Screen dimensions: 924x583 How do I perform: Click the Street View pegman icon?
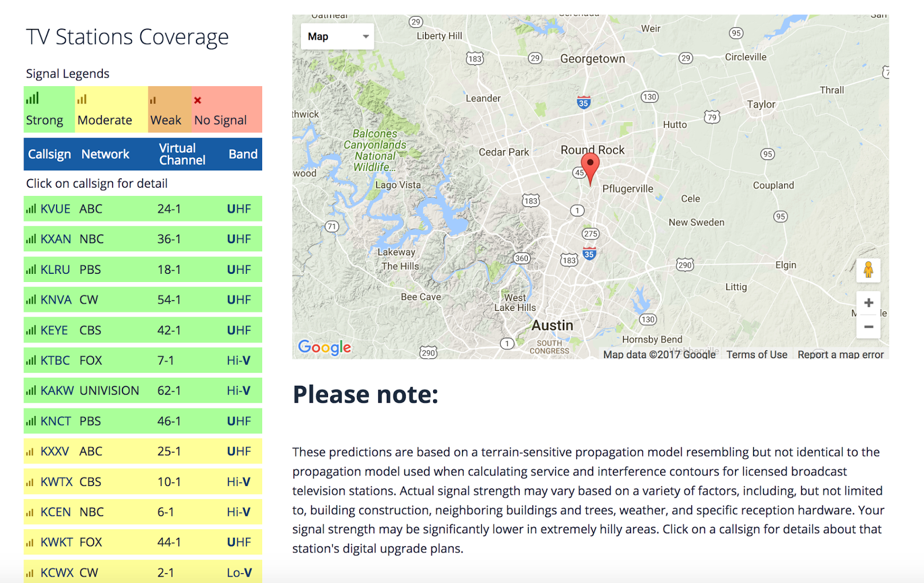pos(868,270)
